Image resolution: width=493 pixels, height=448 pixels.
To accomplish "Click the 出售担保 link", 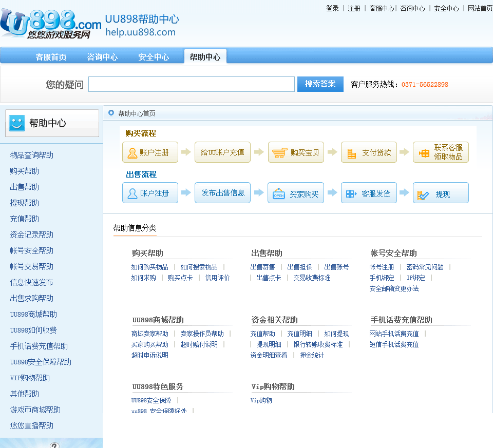I will pyautogui.click(x=299, y=267).
